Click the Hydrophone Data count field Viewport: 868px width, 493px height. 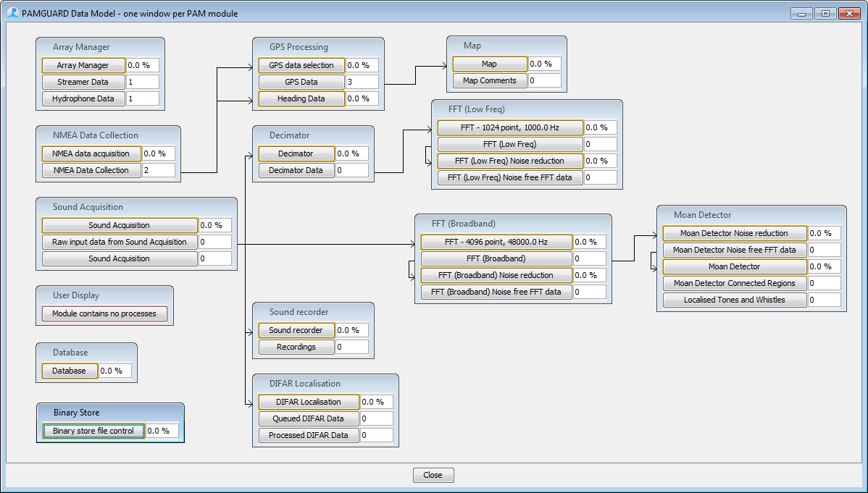[x=142, y=98]
